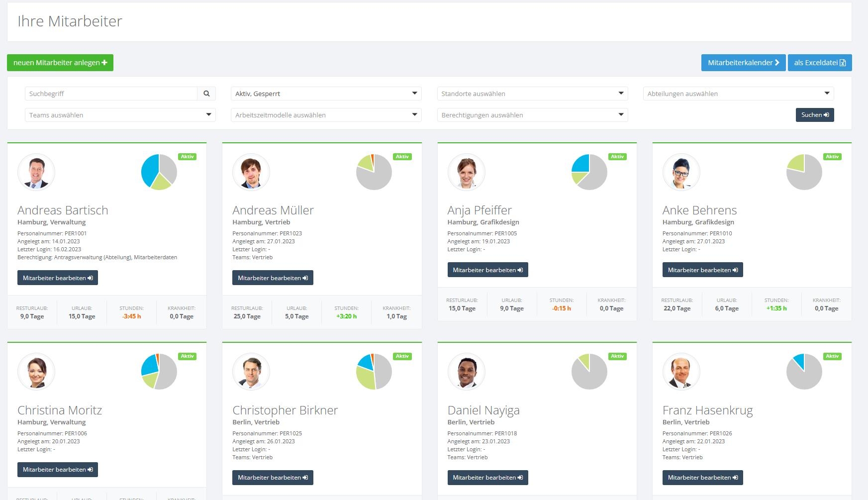Image resolution: width=868 pixels, height=500 pixels.
Task: Open Andreas Bartisch's time distribution pie chart
Action: point(159,172)
